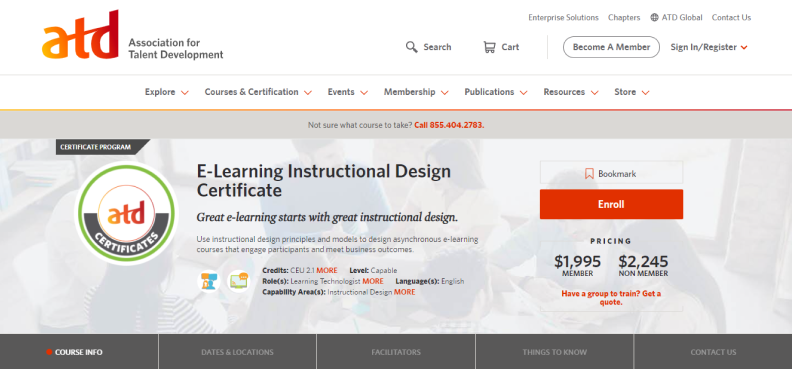This screenshot has height=369, width=792.
Task: Click the $2,245 non member price
Action: [x=643, y=261]
